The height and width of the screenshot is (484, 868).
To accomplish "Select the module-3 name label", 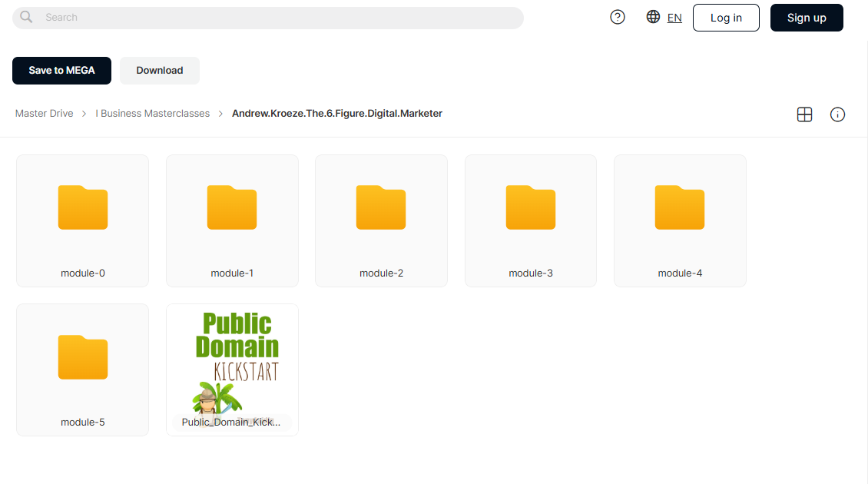I will coord(530,273).
